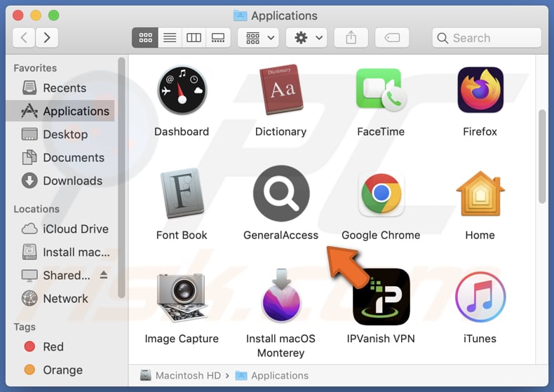554x392 pixels.
Task: Click the Favorites section header
Action: coord(35,68)
